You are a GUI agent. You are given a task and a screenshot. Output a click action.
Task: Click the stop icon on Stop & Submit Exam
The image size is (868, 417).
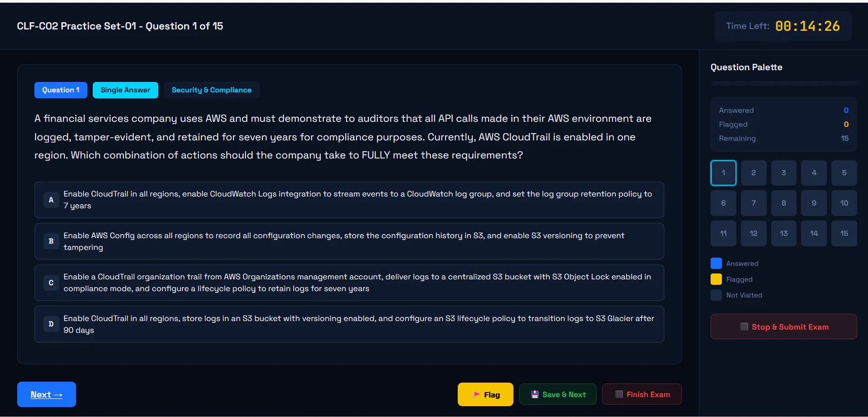(744, 326)
